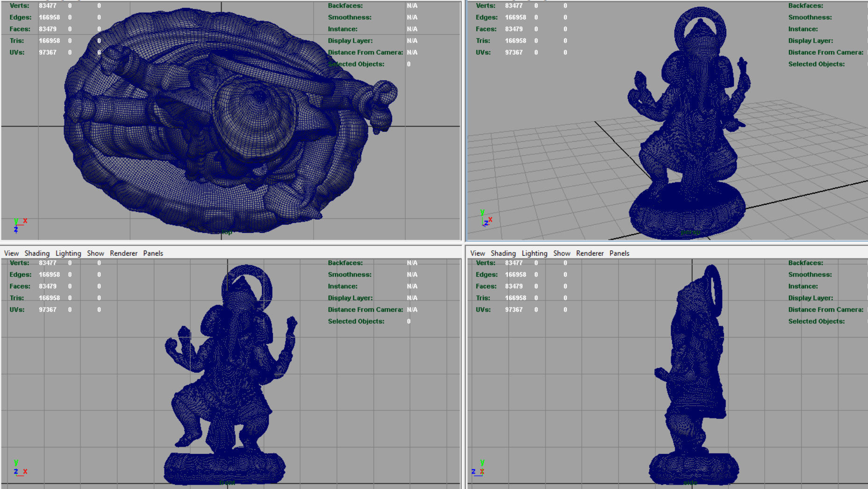Click UVs value 97367 in top view

pyautogui.click(x=48, y=52)
